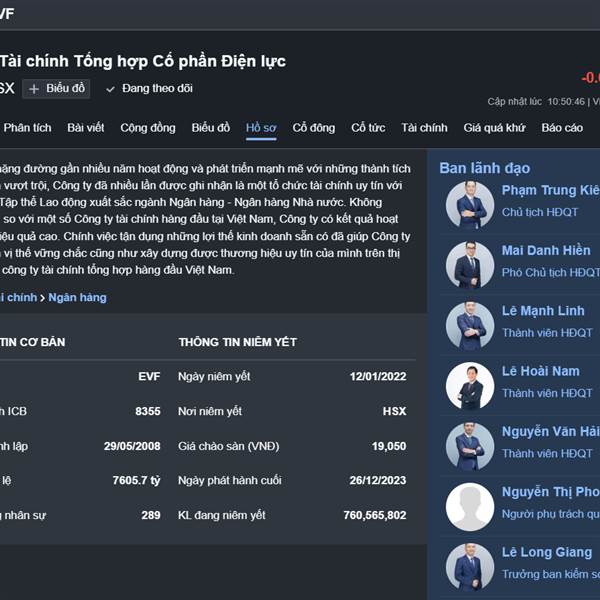Open Mai Danh Hiền's name link
This screenshot has height=600, width=600.
tap(546, 250)
